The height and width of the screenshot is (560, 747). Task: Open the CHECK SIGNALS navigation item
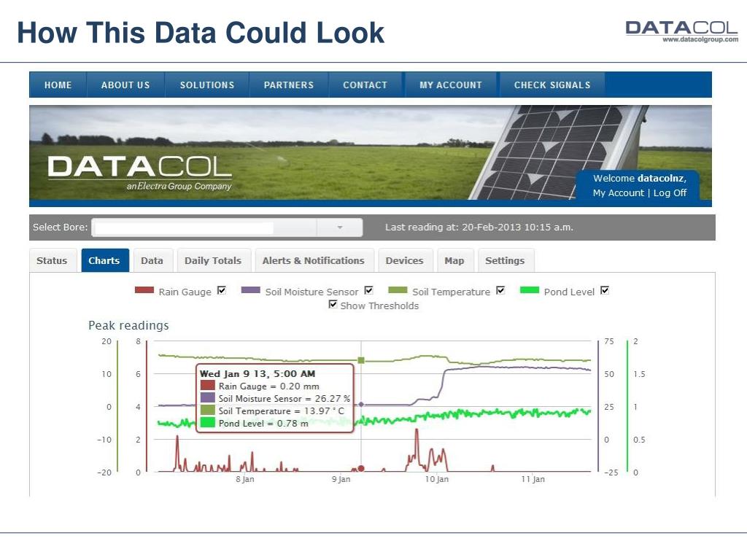(x=552, y=85)
